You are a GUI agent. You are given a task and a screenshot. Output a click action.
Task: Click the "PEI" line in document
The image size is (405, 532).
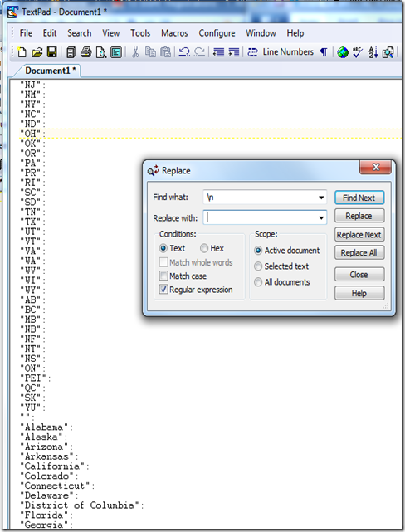[x=36, y=378]
